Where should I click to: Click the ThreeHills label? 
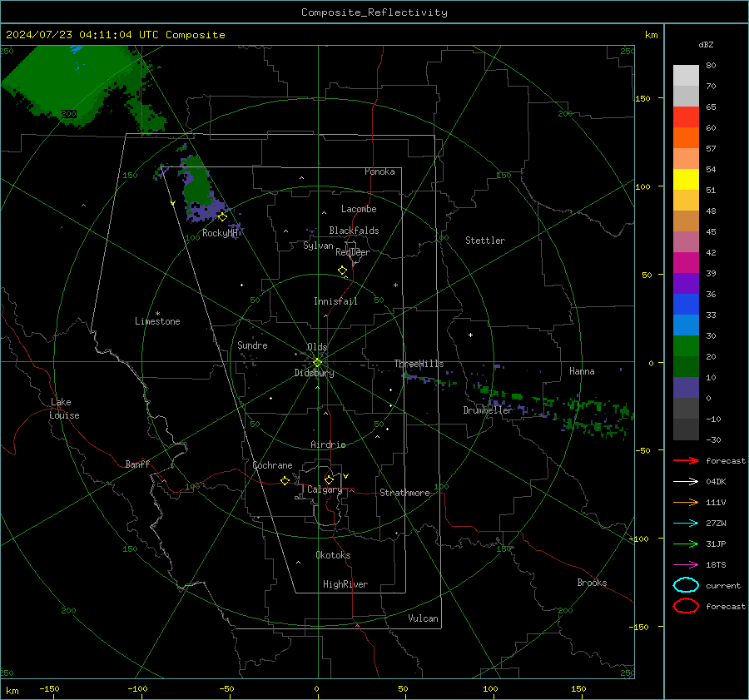click(419, 364)
